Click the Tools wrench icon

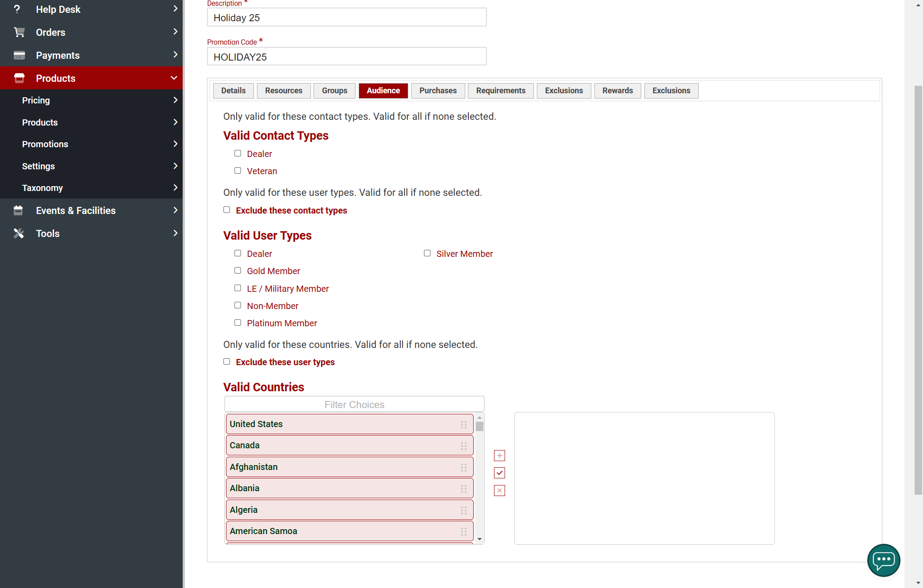[19, 233]
